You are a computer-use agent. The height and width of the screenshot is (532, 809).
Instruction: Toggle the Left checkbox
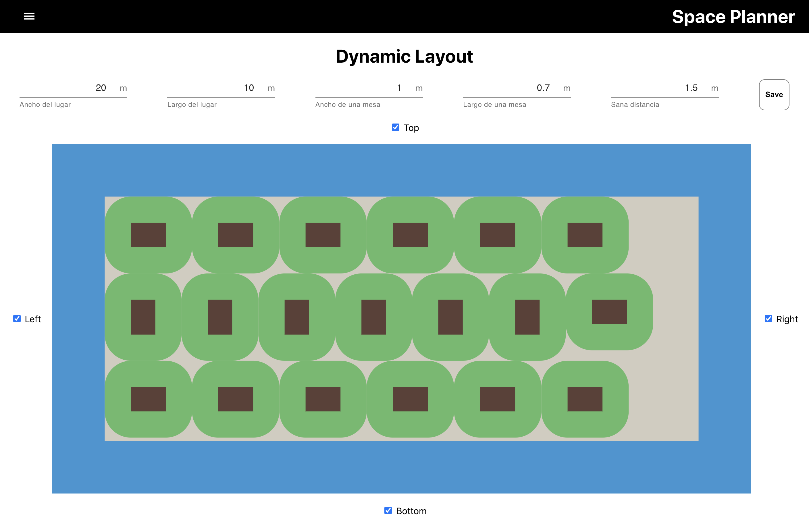(x=17, y=319)
